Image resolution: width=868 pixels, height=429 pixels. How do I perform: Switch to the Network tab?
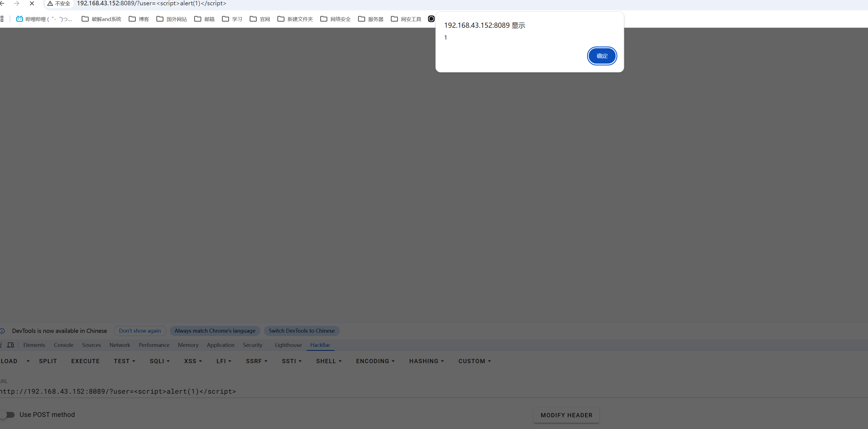tap(120, 345)
